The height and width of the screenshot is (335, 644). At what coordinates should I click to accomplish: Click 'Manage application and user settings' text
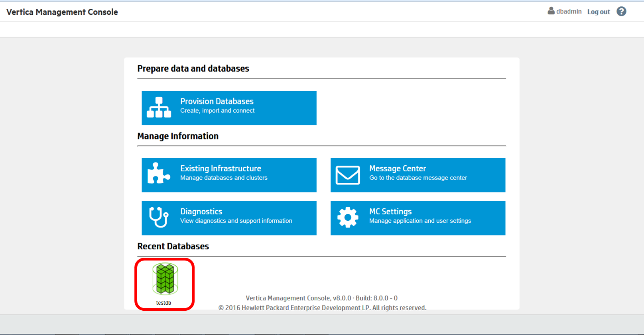[420, 221]
